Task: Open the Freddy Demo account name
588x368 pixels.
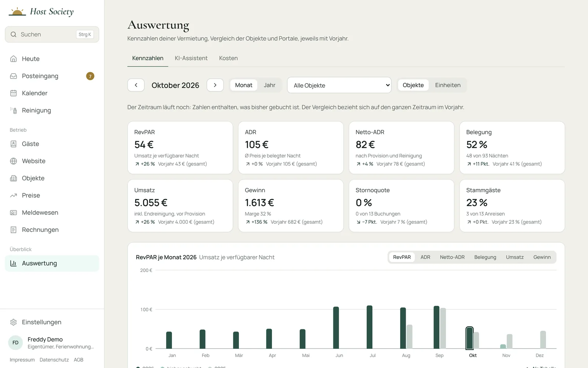Action: (x=45, y=339)
